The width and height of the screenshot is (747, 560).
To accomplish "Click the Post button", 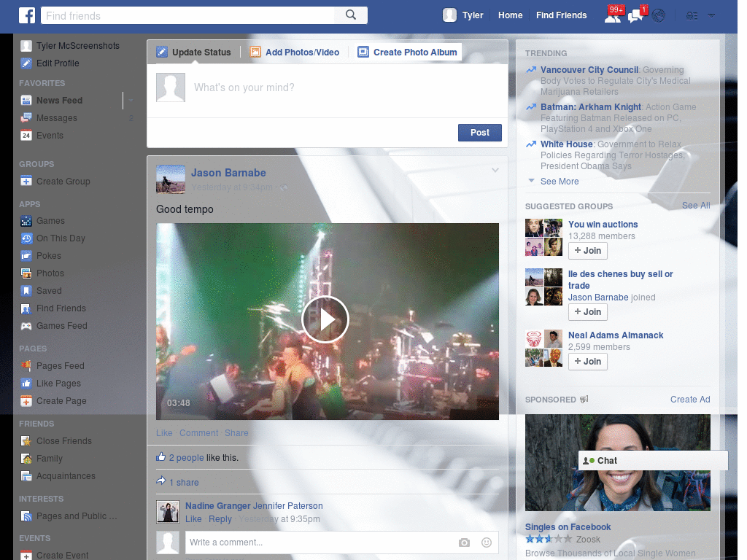I will click(480, 133).
